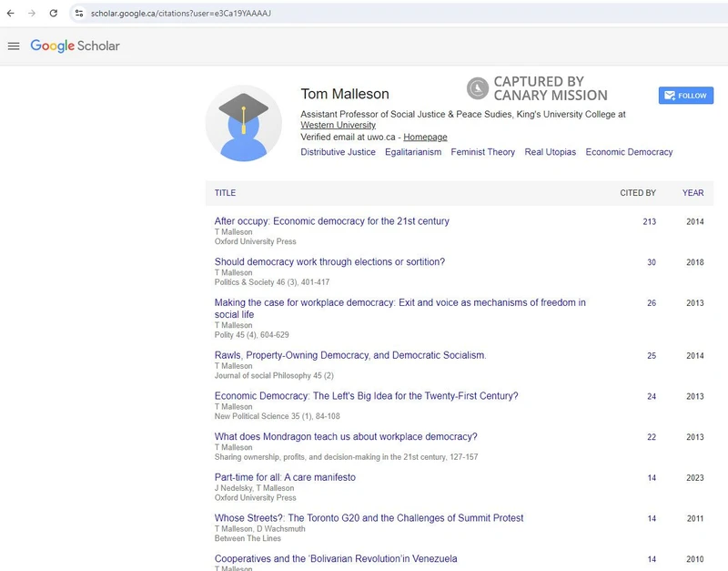
Task: Select the Economic Democracy interest tag
Action: (x=629, y=152)
